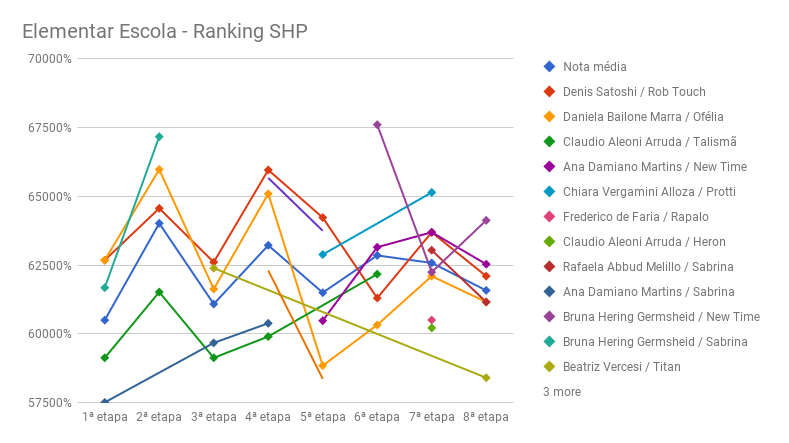Screen dimensions: 789x443
Task: Click the olive data point at 8ª etapa
Action: (486, 378)
